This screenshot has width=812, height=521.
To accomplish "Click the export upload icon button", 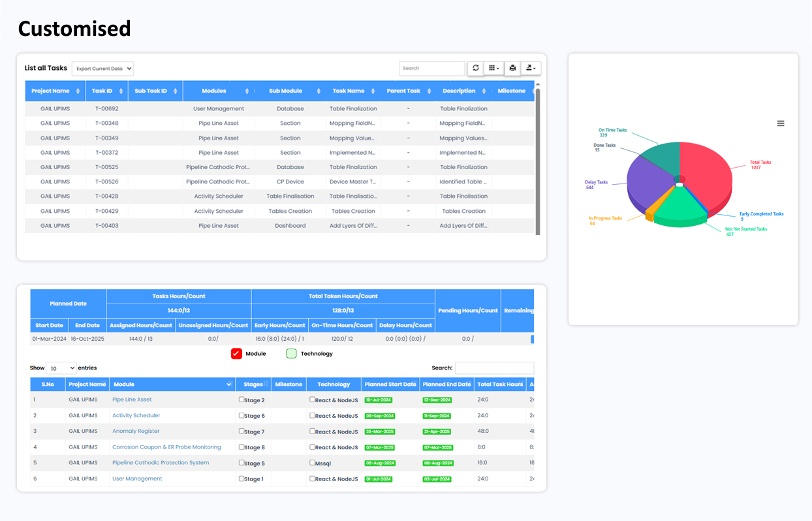I will 531,68.
